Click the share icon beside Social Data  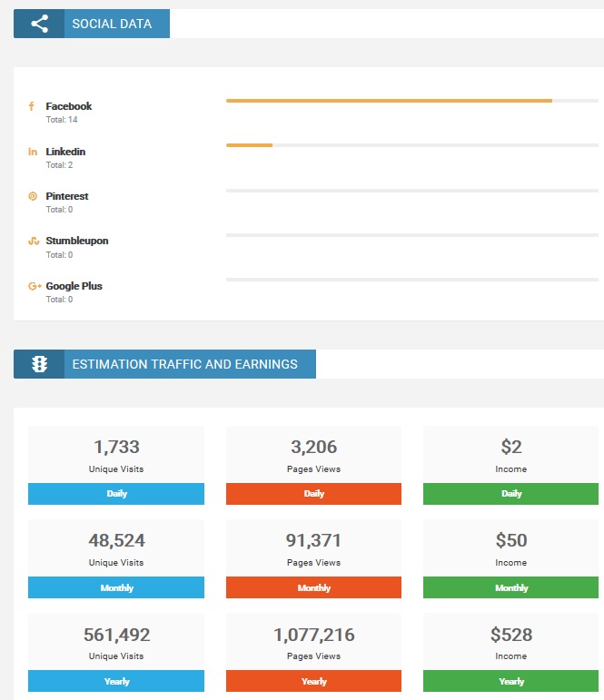pyautogui.click(x=39, y=24)
